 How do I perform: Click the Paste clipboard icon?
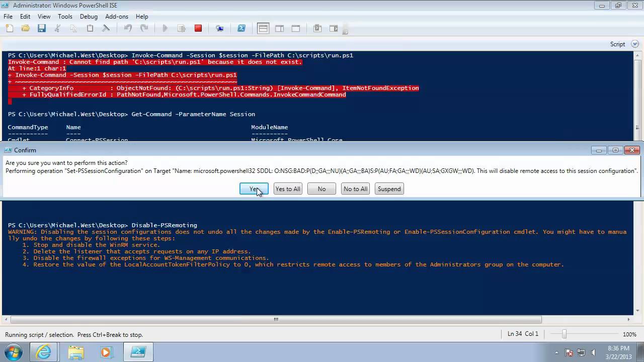[x=90, y=29]
